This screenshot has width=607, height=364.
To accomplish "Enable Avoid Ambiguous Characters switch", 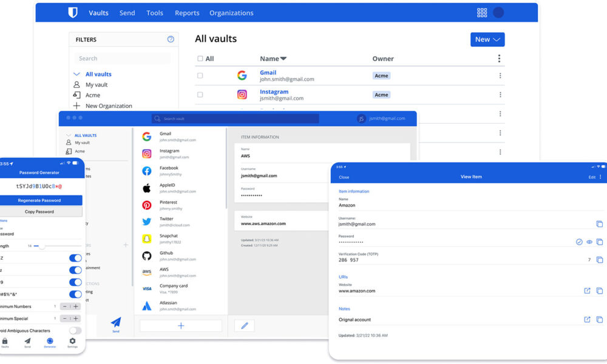I will (x=75, y=331).
